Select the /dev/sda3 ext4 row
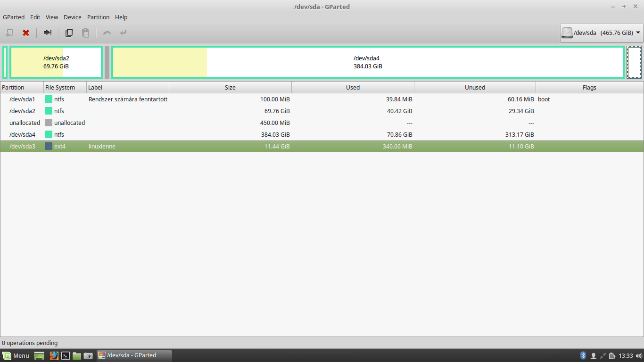The height and width of the screenshot is (362, 644). coord(322,147)
